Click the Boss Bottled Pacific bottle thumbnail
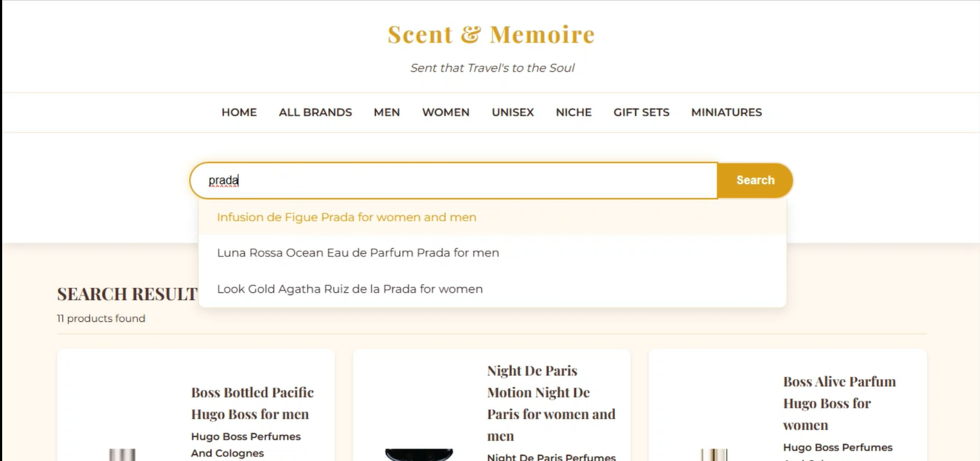The image size is (980, 461). click(x=122, y=454)
